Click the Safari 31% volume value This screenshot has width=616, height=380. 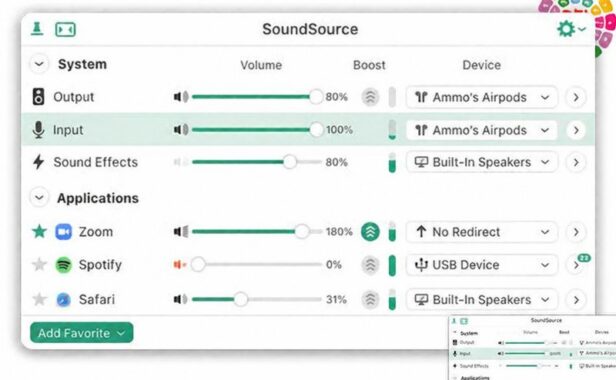click(336, 299)
